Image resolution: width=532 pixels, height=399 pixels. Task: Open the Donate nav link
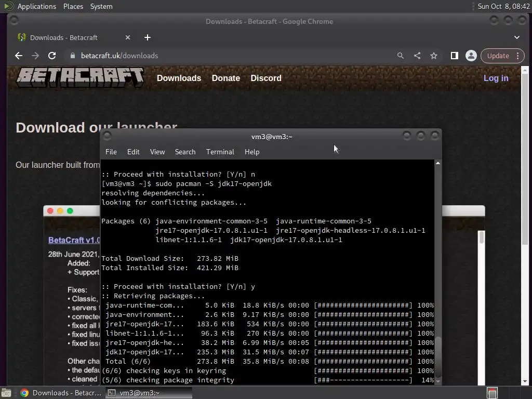225,78
